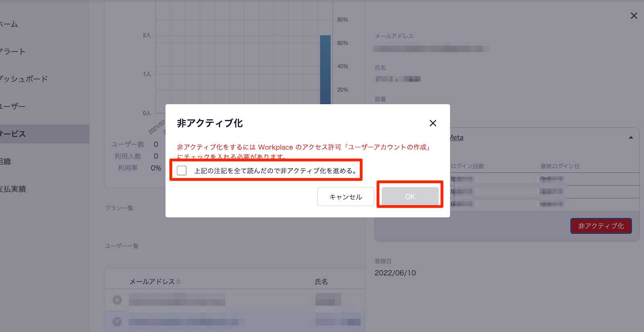
Task: Click the red 非アクティブ化 button
Action: point(601,226)
